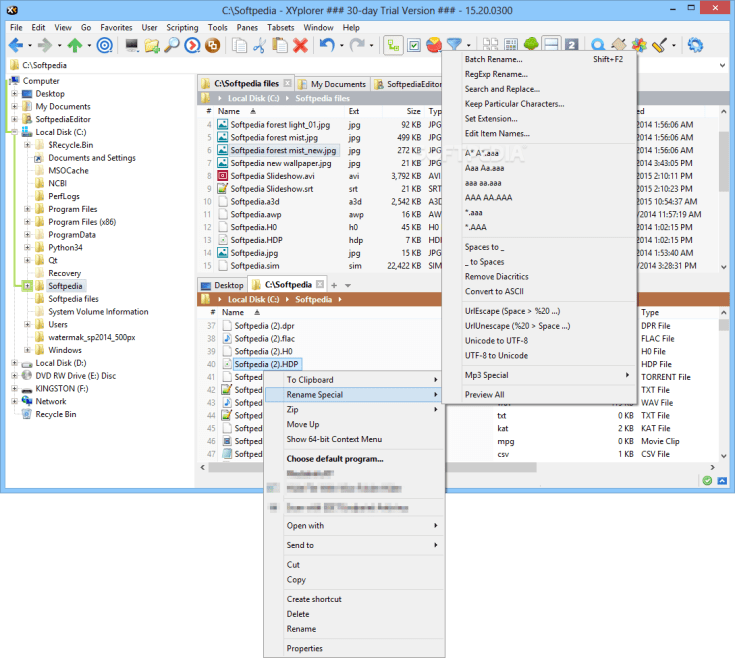The width and height of the screenshot is (735, 658).
Task: Click the green check status icon
Action: tap(707, 480)
